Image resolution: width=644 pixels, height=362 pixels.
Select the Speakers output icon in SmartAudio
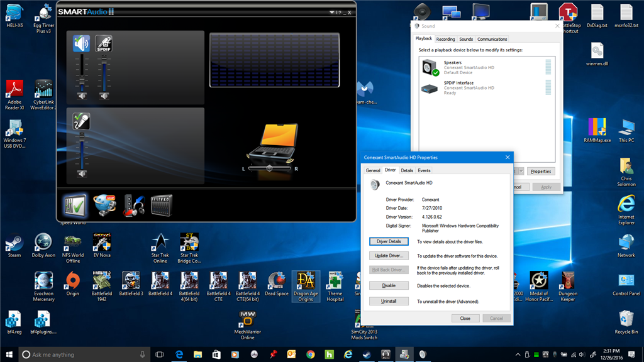81,43
